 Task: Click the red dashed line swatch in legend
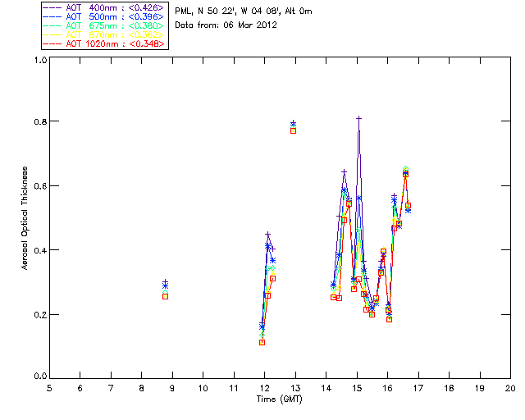pyautogui.click(x=54, y=43)
